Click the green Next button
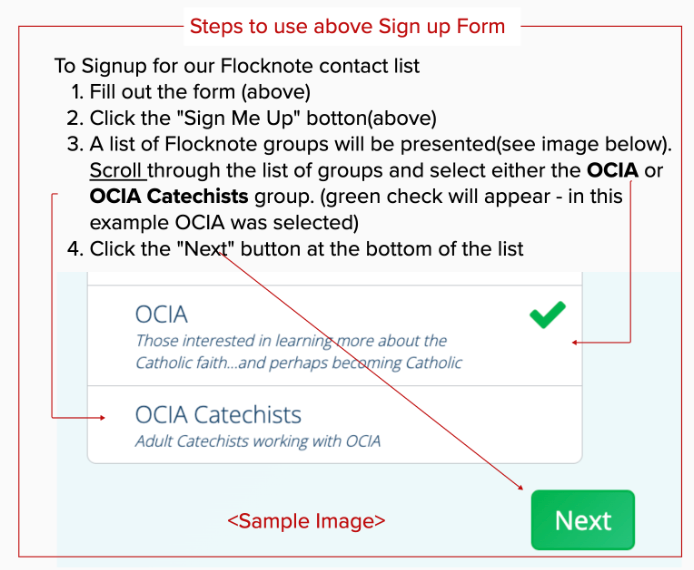Image resolution: width=694 pixels, height=570 pixels. (x=583, y=520)
